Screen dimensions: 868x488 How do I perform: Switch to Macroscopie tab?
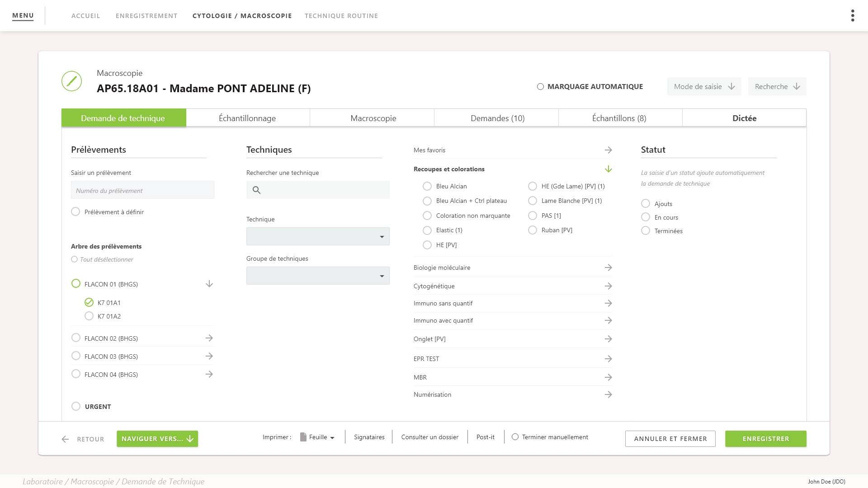pos(373,118)
